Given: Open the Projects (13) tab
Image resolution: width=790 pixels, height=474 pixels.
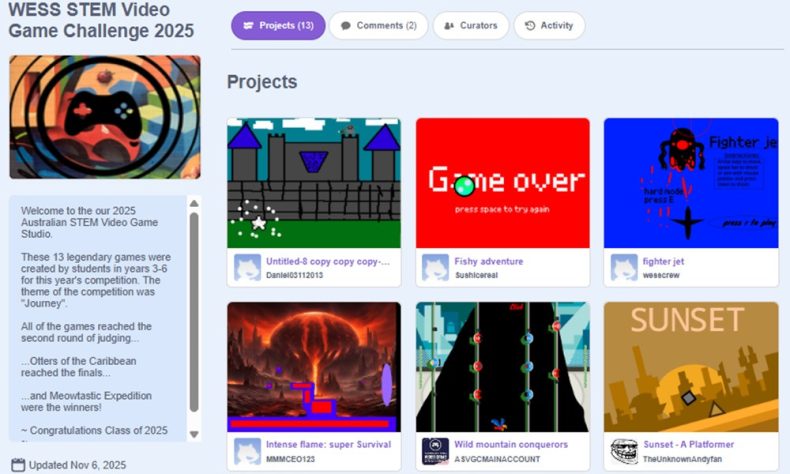Looking at the screenshot, I should (x=278, y=26).
